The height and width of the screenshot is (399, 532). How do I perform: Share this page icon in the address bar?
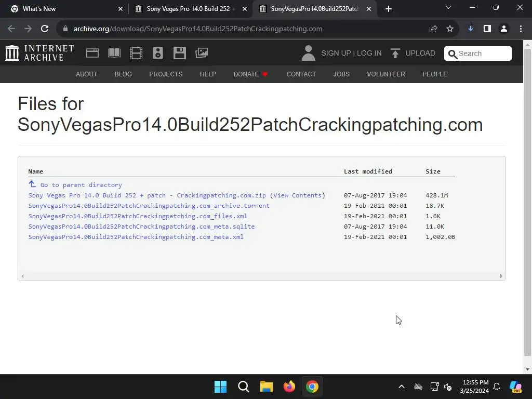point(433,29)
